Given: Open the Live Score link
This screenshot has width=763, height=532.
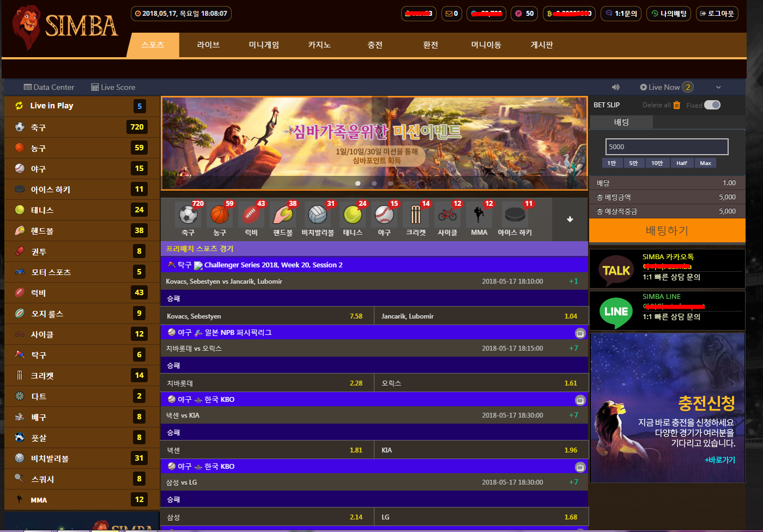Looking at the screenshot, I should (x=113, y=87).
